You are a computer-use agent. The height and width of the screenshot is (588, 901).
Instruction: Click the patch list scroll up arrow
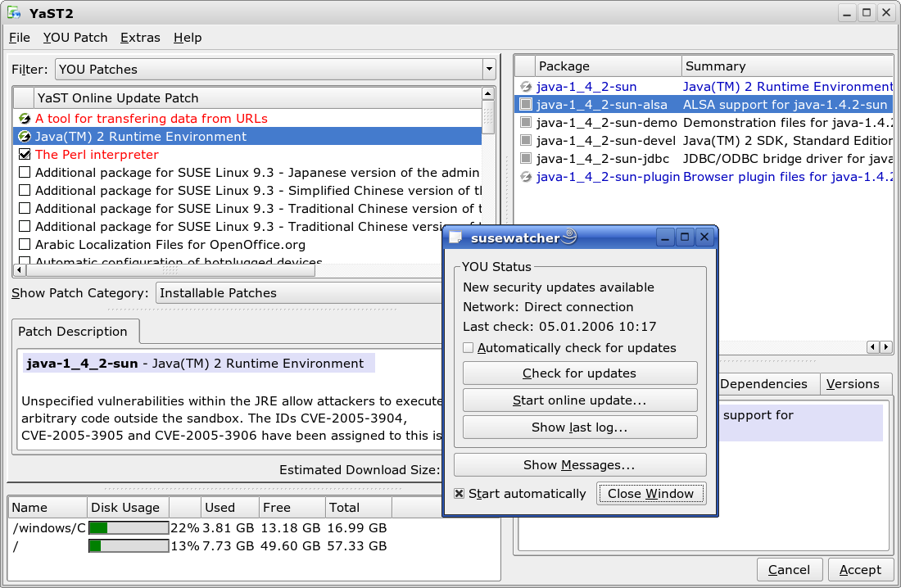point(488,93)
